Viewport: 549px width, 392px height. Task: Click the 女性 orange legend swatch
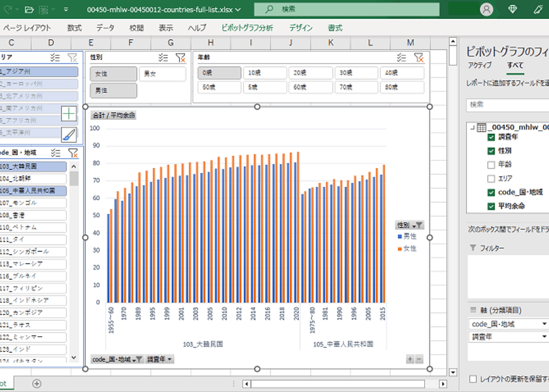(x=400, y=249)
